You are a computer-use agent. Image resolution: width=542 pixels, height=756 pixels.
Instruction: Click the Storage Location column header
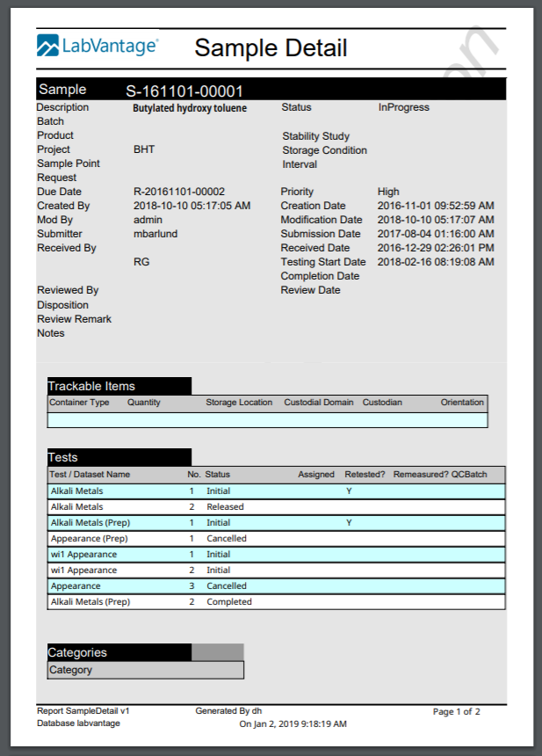[239, 402]
